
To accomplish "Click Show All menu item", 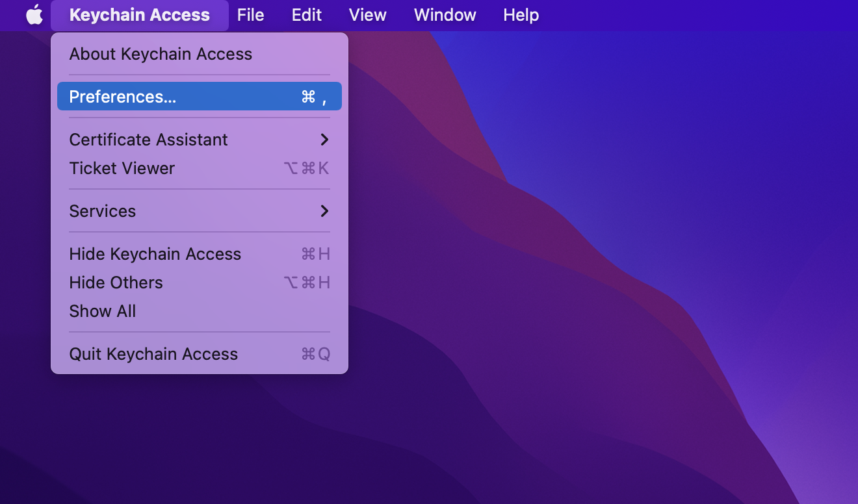I will pyautogui.click(x=200, y=311).
